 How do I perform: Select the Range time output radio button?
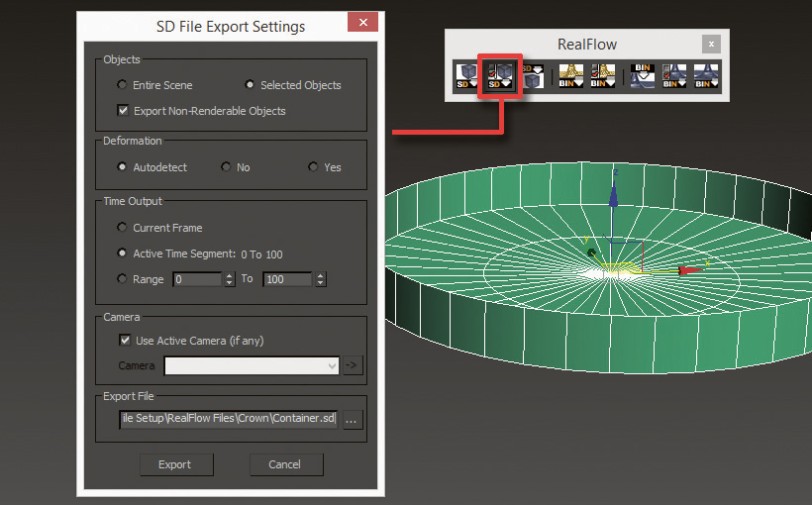[x=122, y=278]
